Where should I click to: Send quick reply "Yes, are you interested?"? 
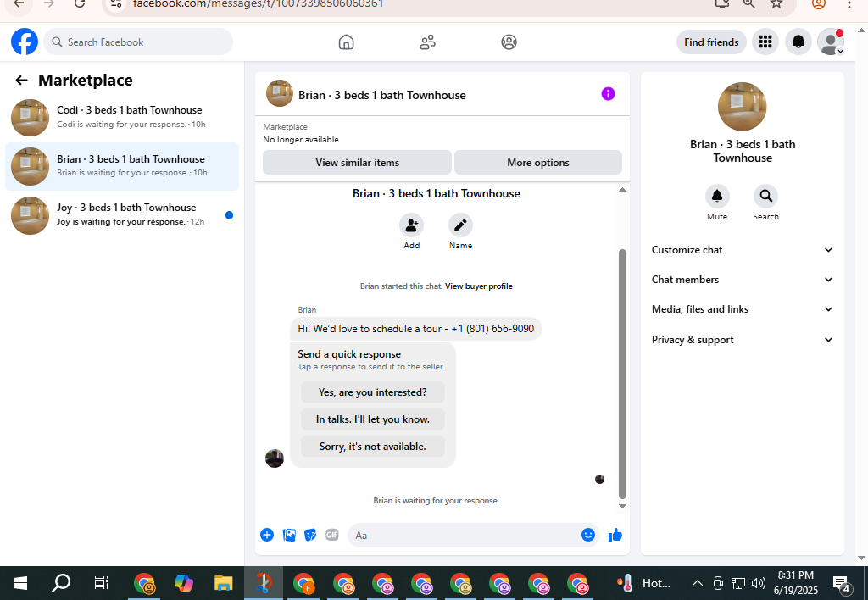tap(373, 392)
